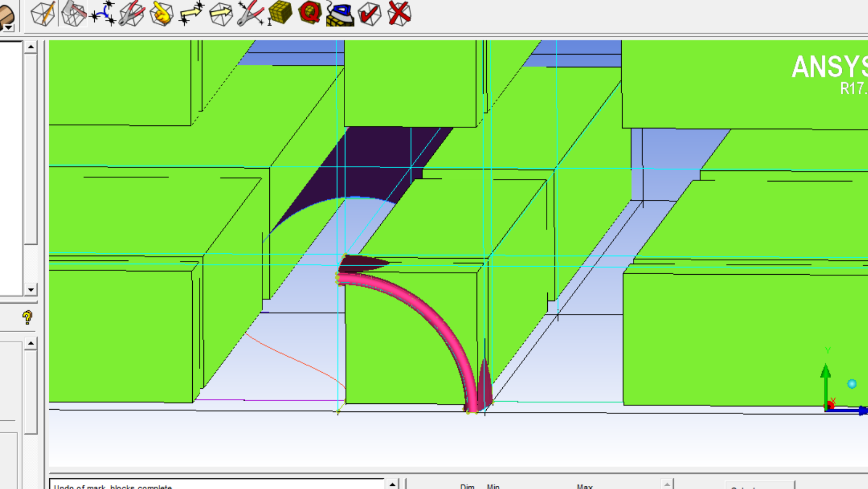Click the Check Blocks checkmark icon

369,13
